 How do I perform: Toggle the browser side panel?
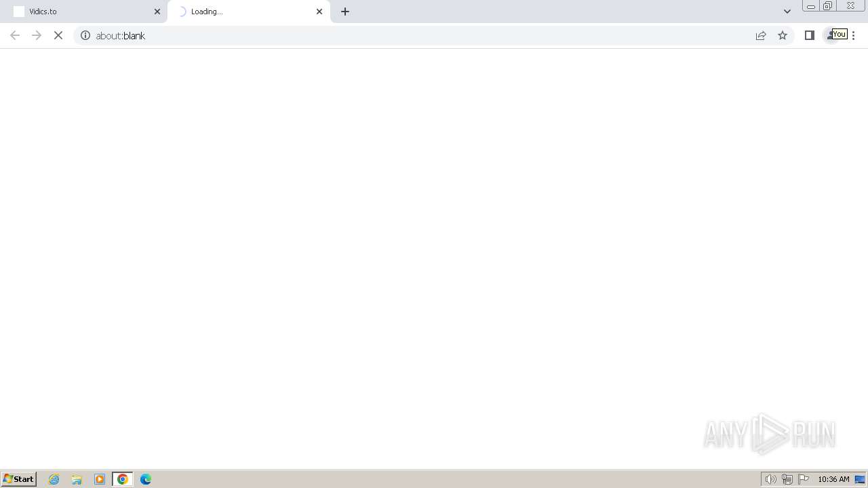810,35
